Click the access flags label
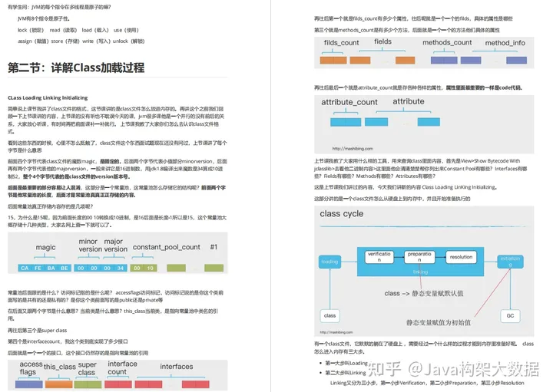The height and width of the screenshot is (392, 553). (x=31, y=367)
